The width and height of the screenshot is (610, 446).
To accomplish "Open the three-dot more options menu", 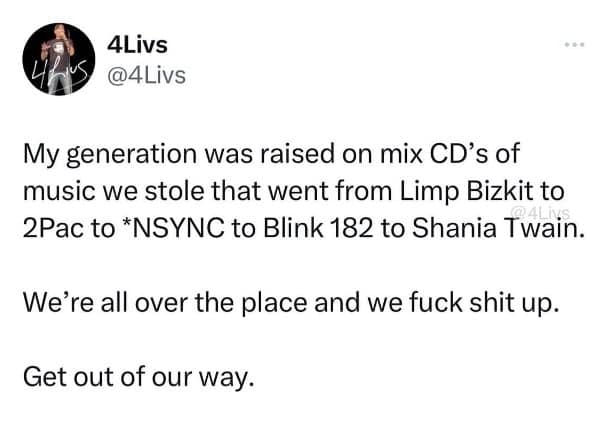I will point(573,45).
